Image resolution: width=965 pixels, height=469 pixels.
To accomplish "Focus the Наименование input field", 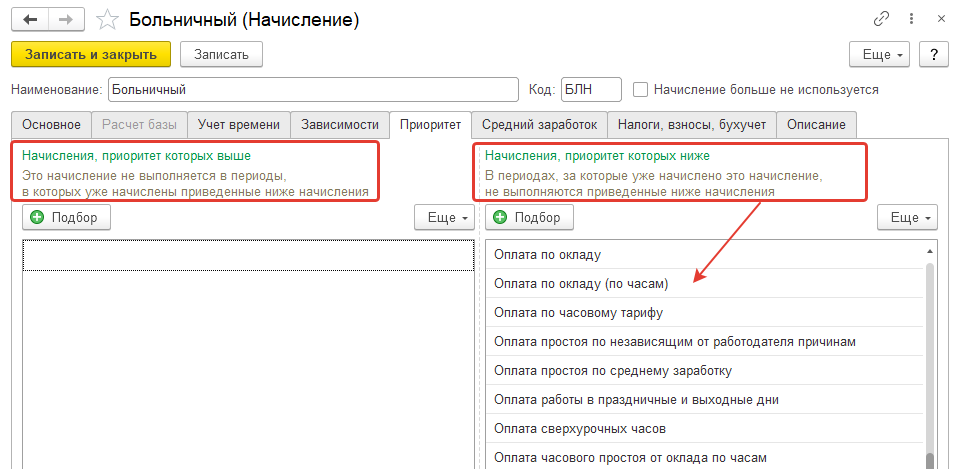I will point(313,90).
